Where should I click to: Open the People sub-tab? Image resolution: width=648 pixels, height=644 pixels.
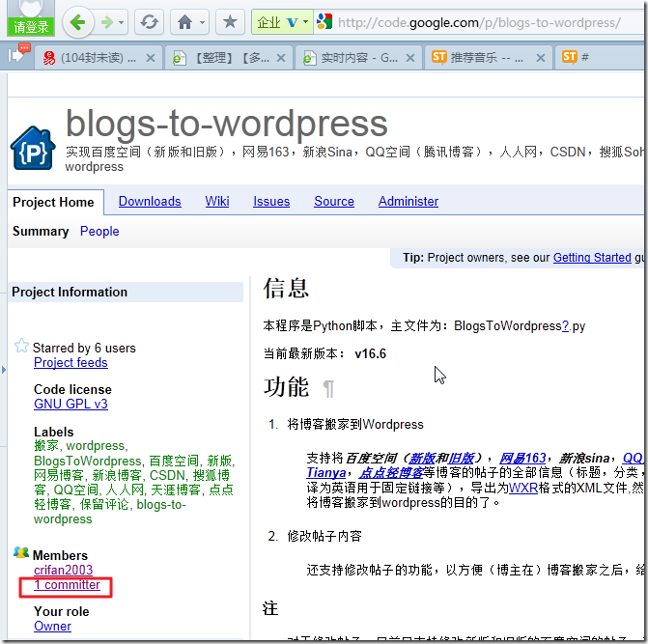(99, 232)
